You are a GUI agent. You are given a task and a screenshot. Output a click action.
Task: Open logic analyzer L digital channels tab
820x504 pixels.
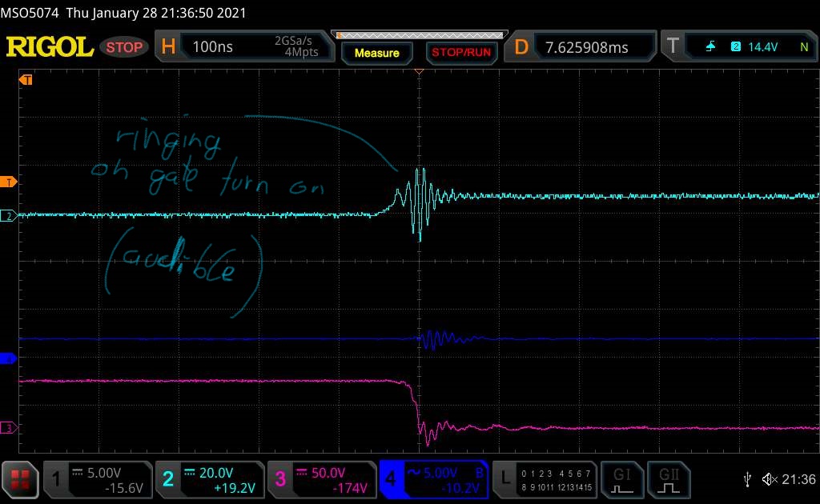[545, 479]
